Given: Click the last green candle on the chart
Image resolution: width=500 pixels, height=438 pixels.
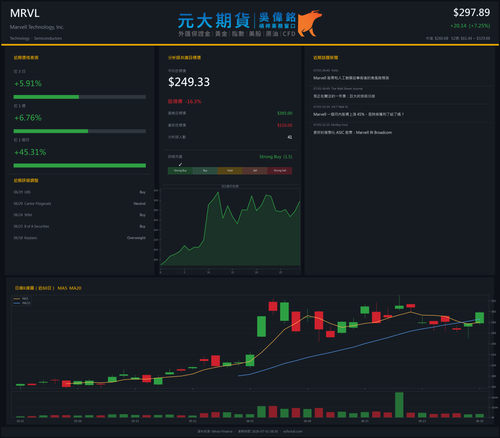Looking at the screenshot, I should [x=479, y=318].
